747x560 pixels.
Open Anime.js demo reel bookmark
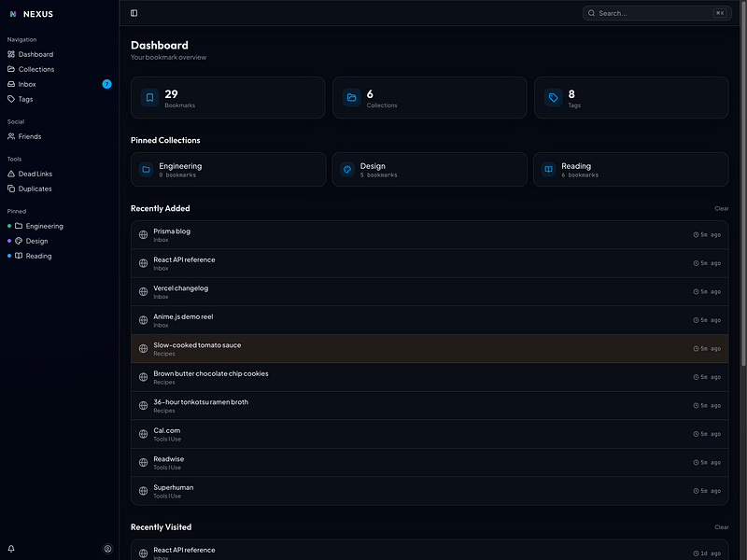click(430, 320)
